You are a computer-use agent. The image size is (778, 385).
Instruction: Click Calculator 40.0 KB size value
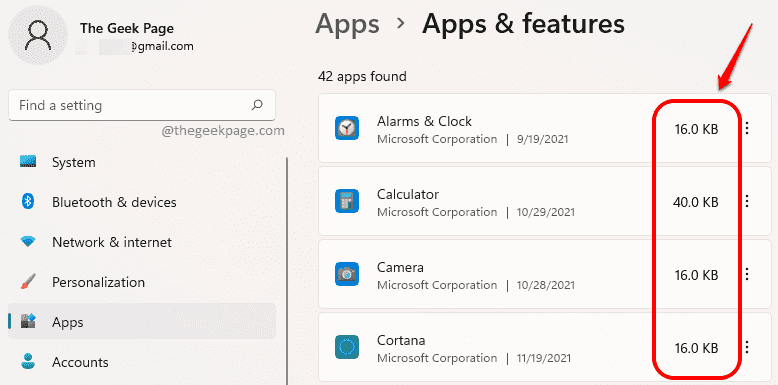[x=696, y=202]
